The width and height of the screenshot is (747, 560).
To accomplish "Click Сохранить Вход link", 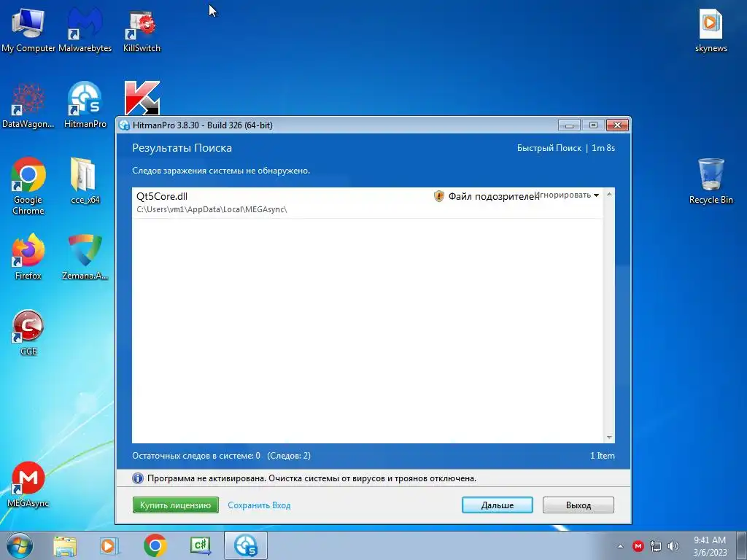I will (259, 505).
